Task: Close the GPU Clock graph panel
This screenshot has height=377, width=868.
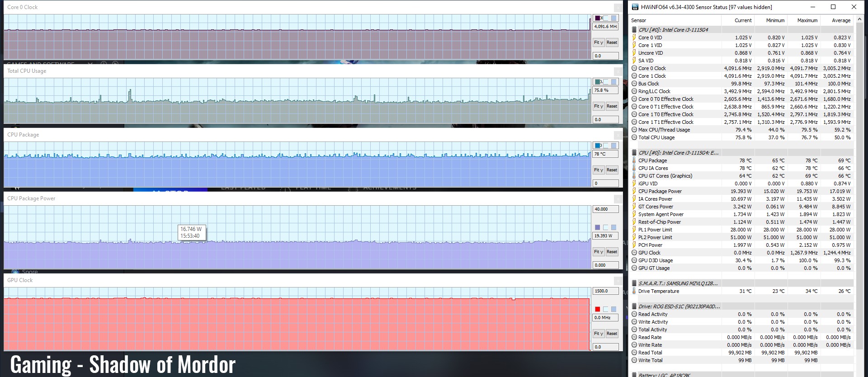Action: click(x=618, y=281)
